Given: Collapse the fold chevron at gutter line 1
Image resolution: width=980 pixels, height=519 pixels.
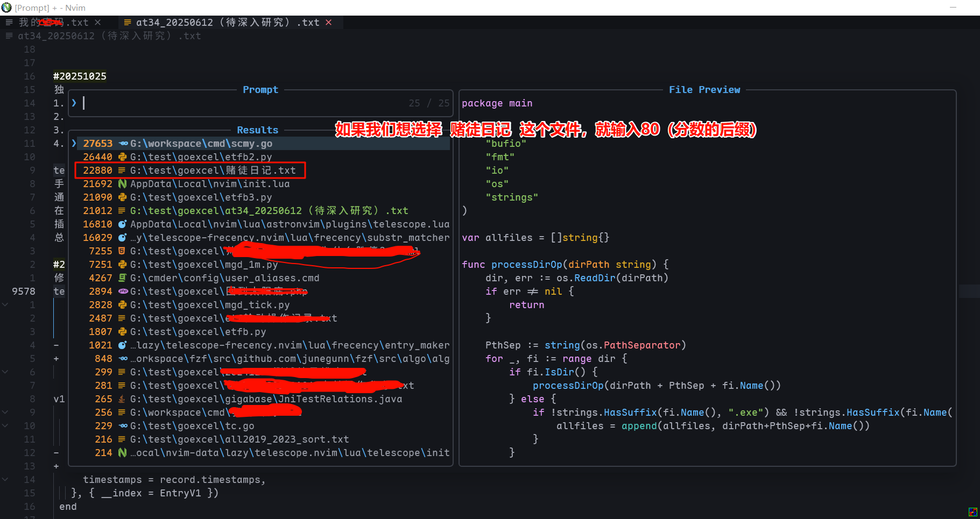Looking at the screenshot, I should pyautogui.click(x=5, y=305).
